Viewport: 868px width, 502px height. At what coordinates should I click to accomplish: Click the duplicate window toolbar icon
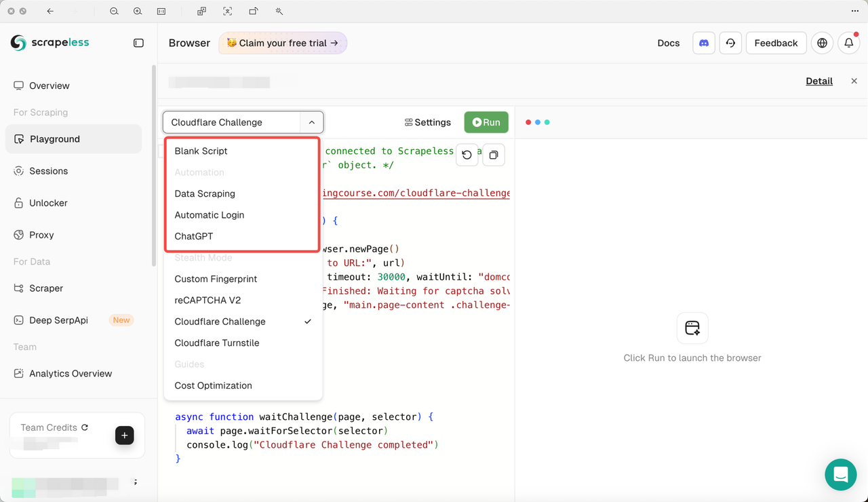[x=201, y=11]
